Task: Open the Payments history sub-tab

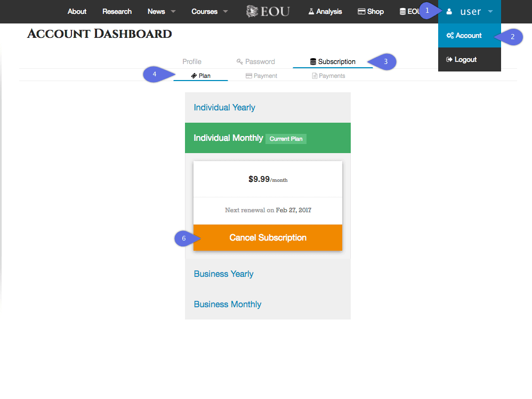Action: 328,76
